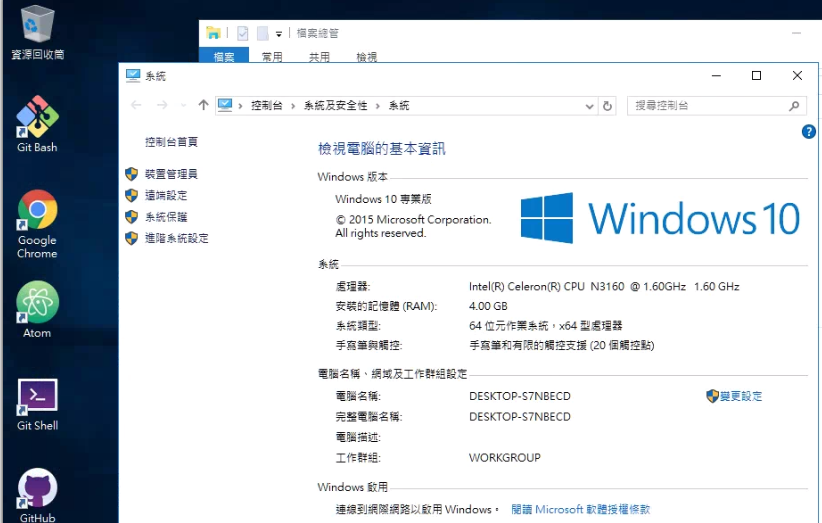Open Google Chrome desktop shortcut
The width and height of the screenshot is (822, 523).
(x=37, y=224)
